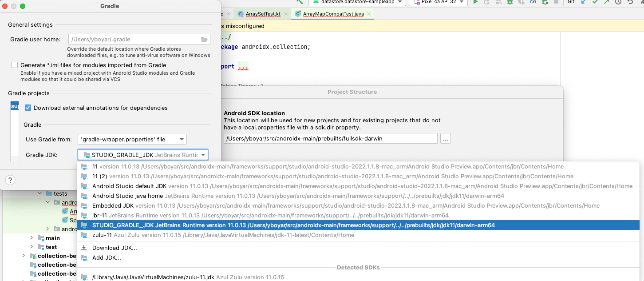The image size is (644, 281).
Task: Choose Download JDK... option
Action: coord(115,248)
